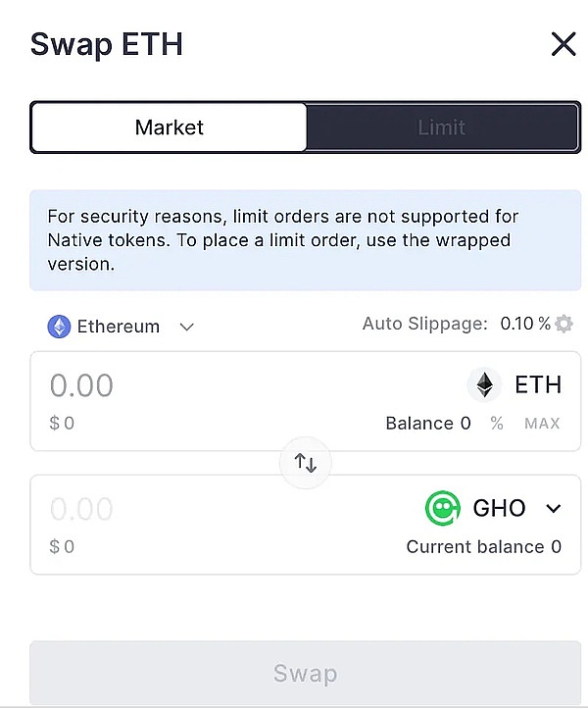Click the Balance 0 text
The image size is (588, 709).
pos(427,424)
